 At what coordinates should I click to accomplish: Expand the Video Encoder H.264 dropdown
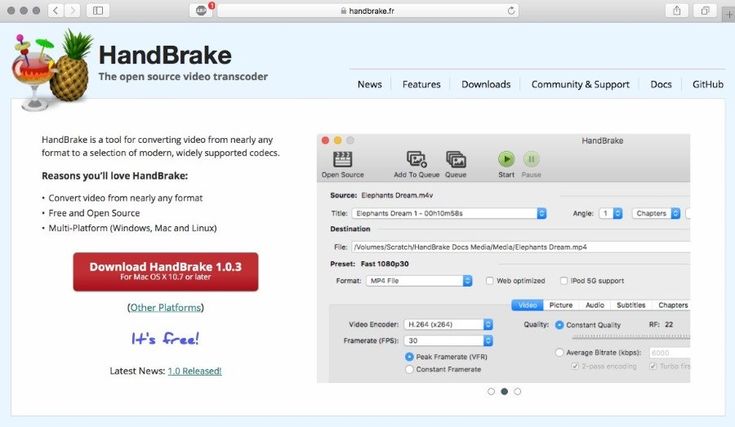448,324
